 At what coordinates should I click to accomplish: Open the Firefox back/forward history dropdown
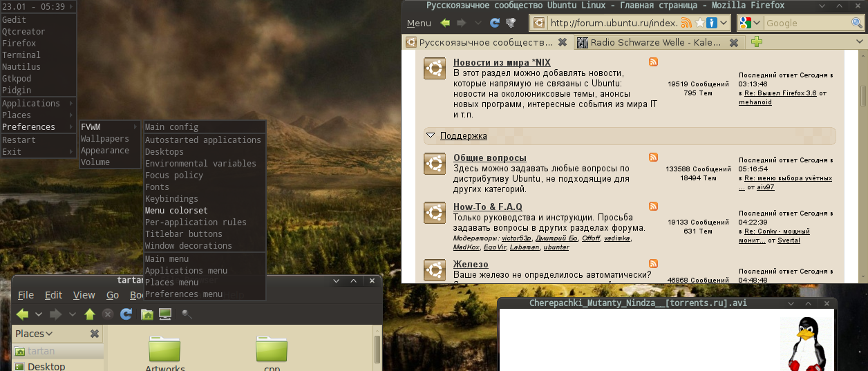tap(477, 23)
